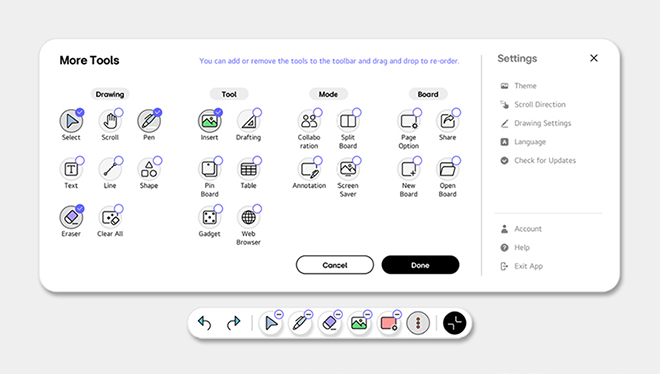Click the Cancel button
This screenshot has height=374, width=660.
click(335, 265)
